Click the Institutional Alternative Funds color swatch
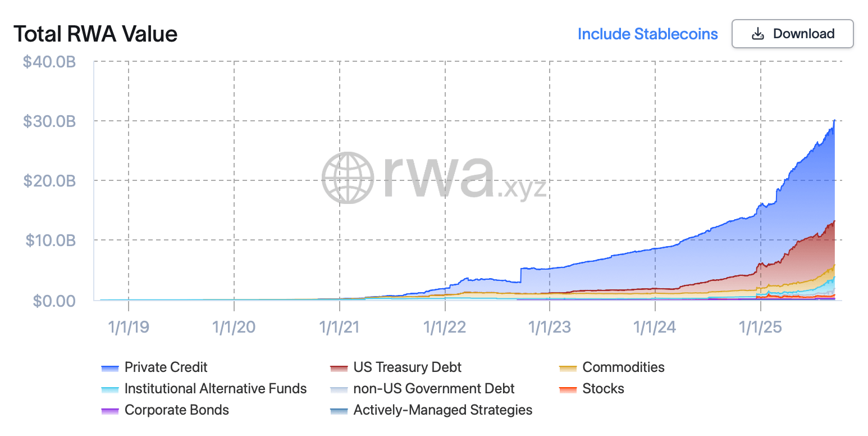The width and height of the screenshot is (868, 436). point(110,389)
